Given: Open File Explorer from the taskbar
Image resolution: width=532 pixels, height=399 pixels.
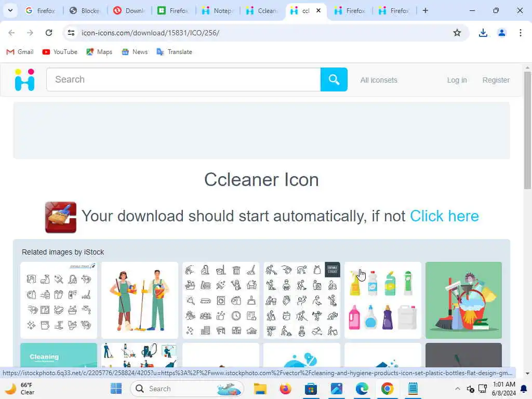Looking at the screenshot, I should click(260, 389).
